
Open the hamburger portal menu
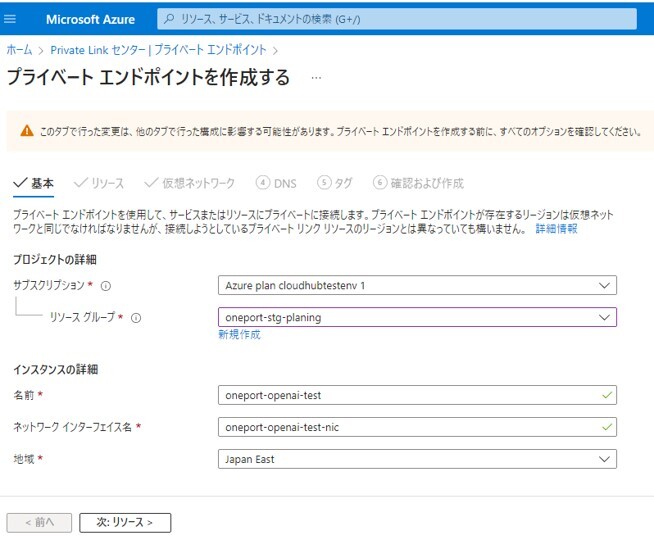click(x=10, y=19)
